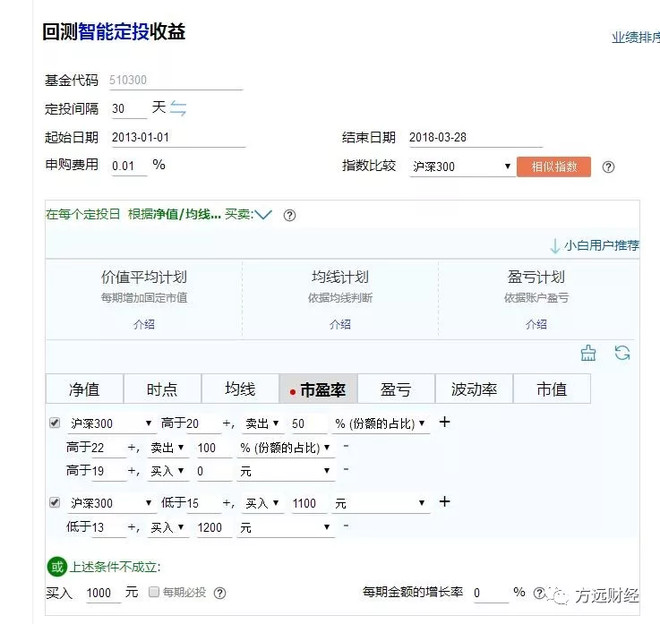Open the 业绩排序 link
This screenshot has width=660, height=624.
tap(636, 37)
